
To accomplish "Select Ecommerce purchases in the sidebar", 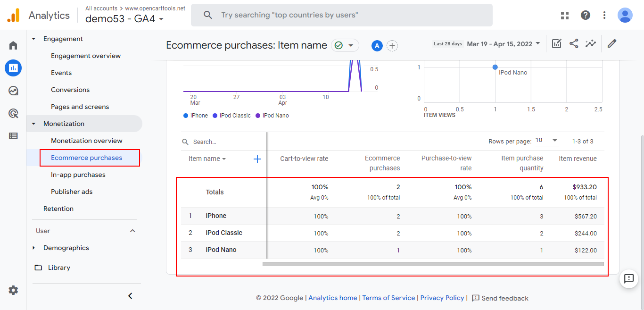I will pyautogui.click(x=87, y=158).
